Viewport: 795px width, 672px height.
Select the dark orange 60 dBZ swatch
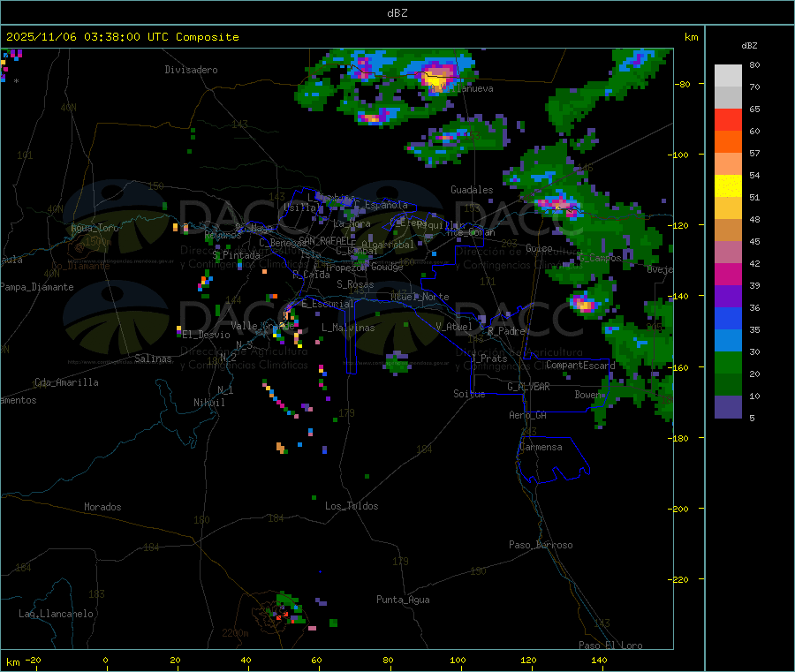tap(728, 142)
